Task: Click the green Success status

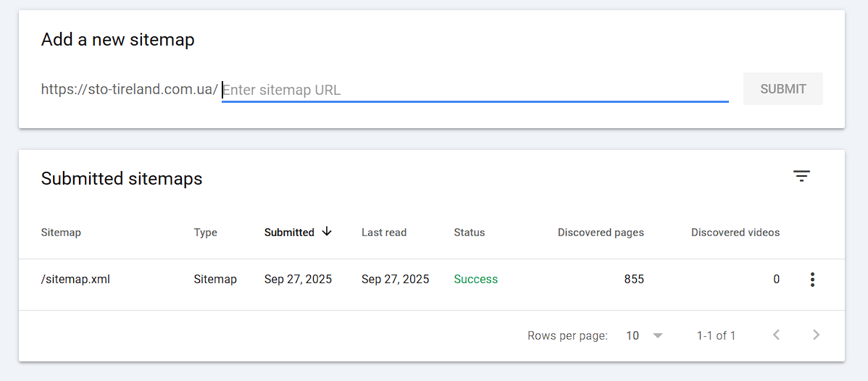Action: point(476,279)
